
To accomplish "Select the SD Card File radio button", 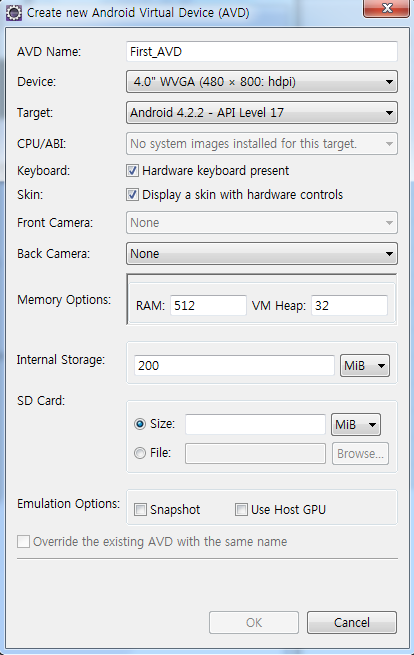I will 140,453.
